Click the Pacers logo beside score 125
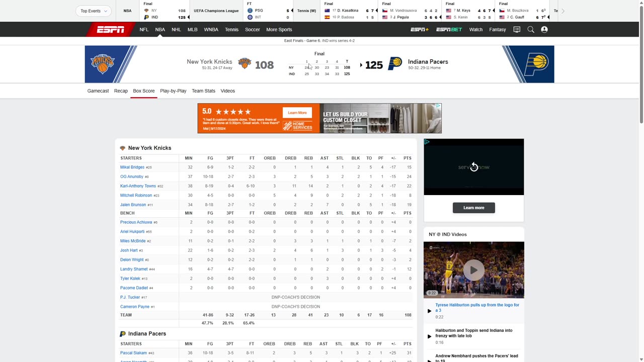 pyautogui.click(x=395, y=64)
